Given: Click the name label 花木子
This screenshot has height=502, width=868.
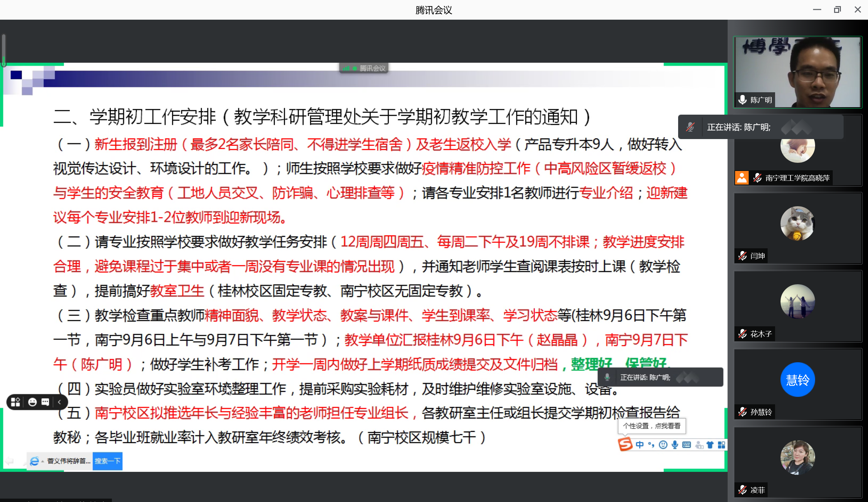Looking at the screenshot, I should pyautogui.click(x=761, y=334).
